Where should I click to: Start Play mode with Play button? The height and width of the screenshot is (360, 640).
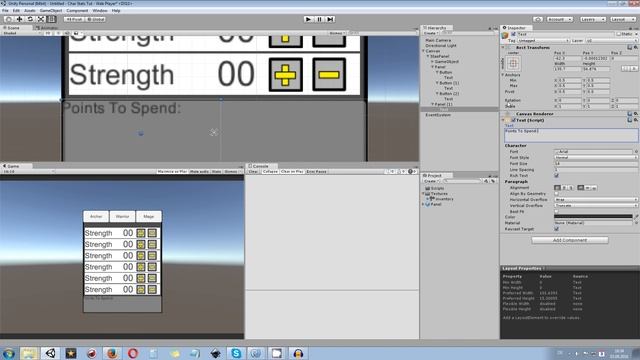coord(309,19)
